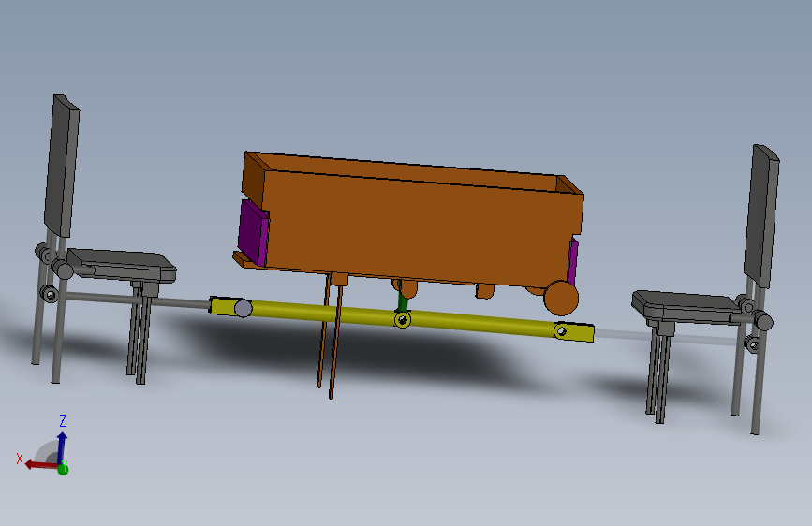Select the pin hole at the yellow bar's right end
This screenshot has height=526, width=812.
click(x=561, y=330)
